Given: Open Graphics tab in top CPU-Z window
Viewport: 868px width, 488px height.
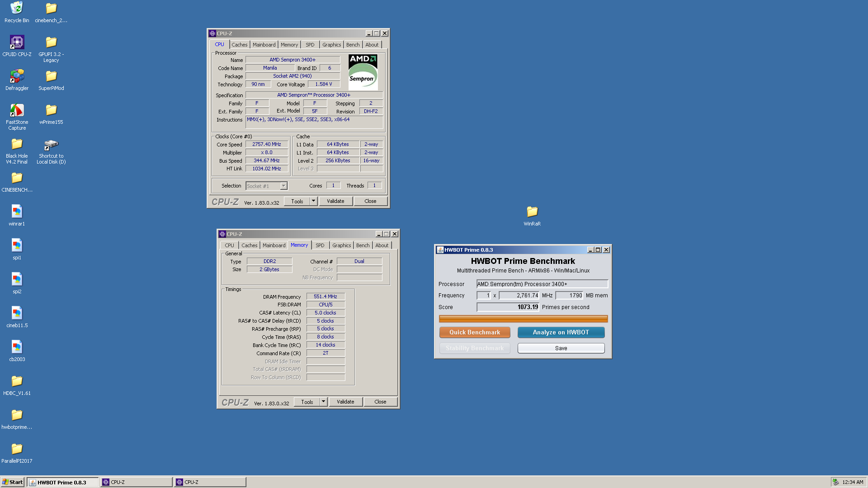Looking at the screenshot, I should point(332,45).
